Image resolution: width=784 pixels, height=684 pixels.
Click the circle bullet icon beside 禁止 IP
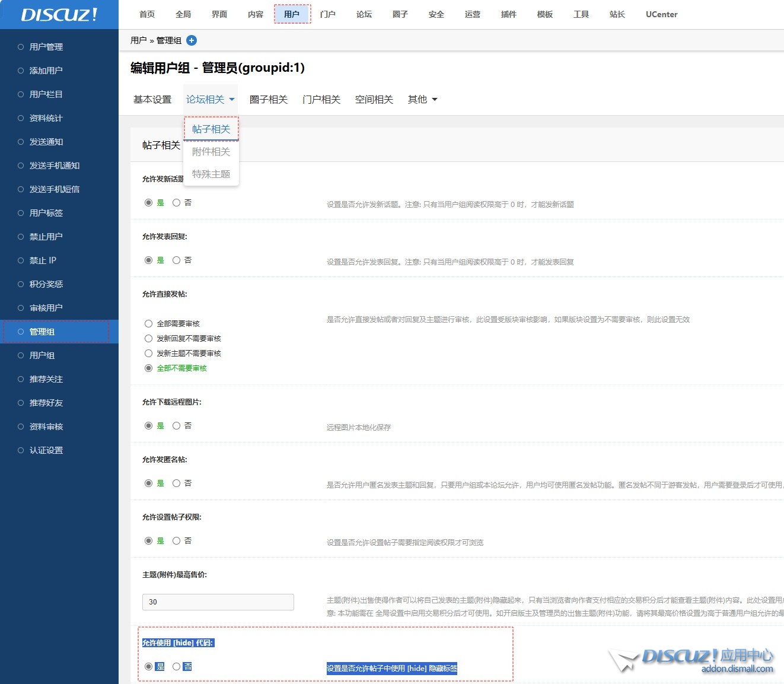pos(21,260)
